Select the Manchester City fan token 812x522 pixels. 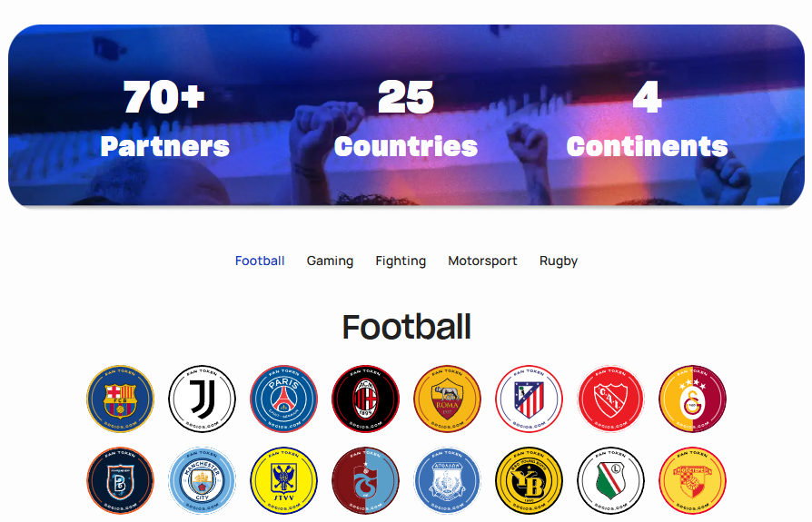(x=202, y=480)
